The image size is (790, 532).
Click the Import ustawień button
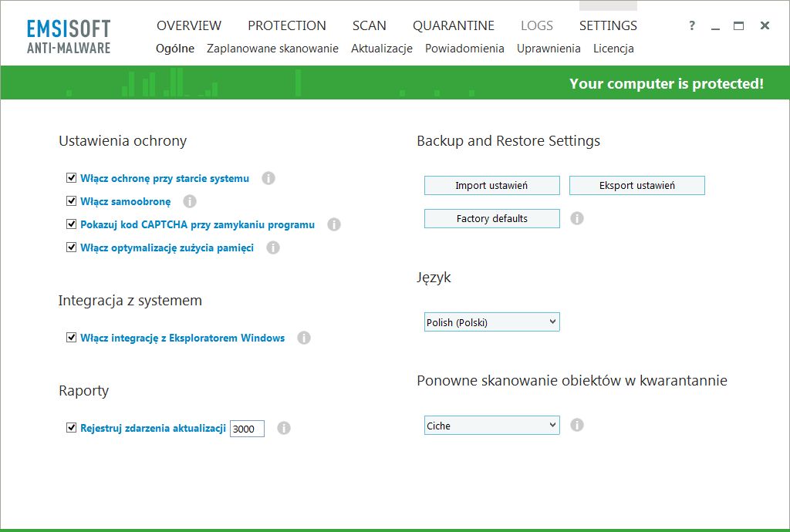pyautogui.click(x=491, y=185)
